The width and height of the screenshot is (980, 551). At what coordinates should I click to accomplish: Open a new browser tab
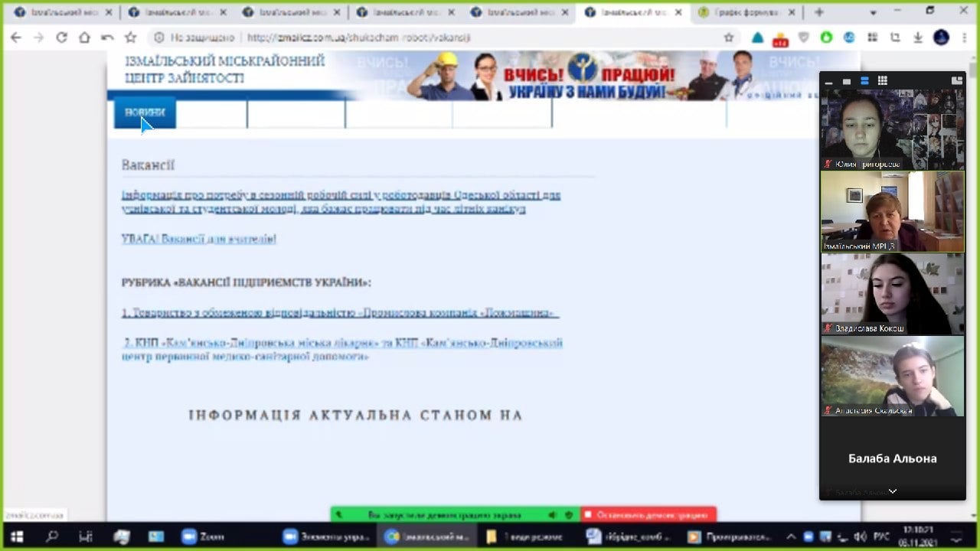tap(818, 12)
